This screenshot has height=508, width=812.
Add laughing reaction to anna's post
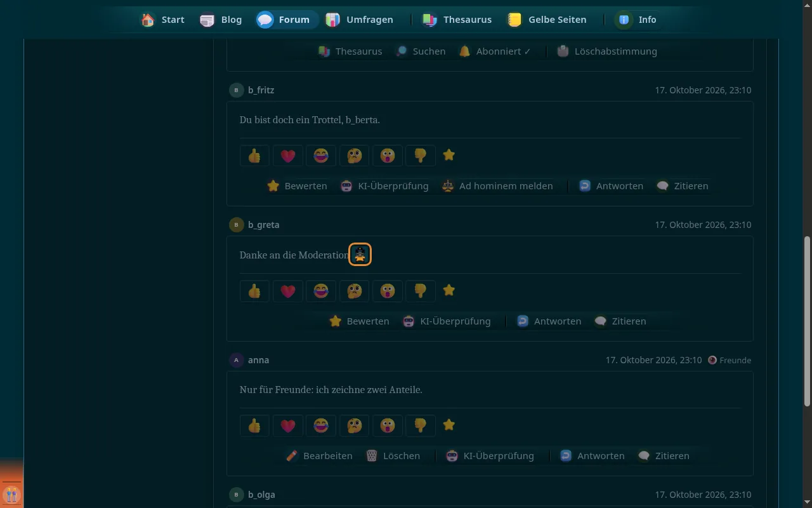pyautogui.click(x=321, y=425)
